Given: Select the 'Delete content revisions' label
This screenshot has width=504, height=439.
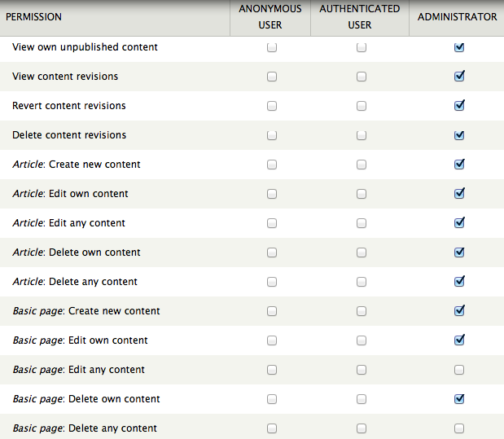Looking at the screenshot, I should click(x=69, y=134).
